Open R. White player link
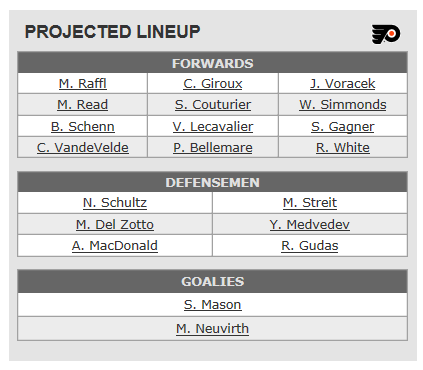 tap(343, 147)
